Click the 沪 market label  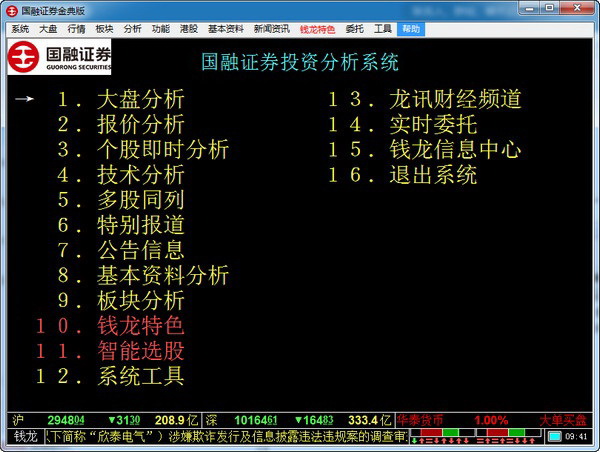[18, 421]
